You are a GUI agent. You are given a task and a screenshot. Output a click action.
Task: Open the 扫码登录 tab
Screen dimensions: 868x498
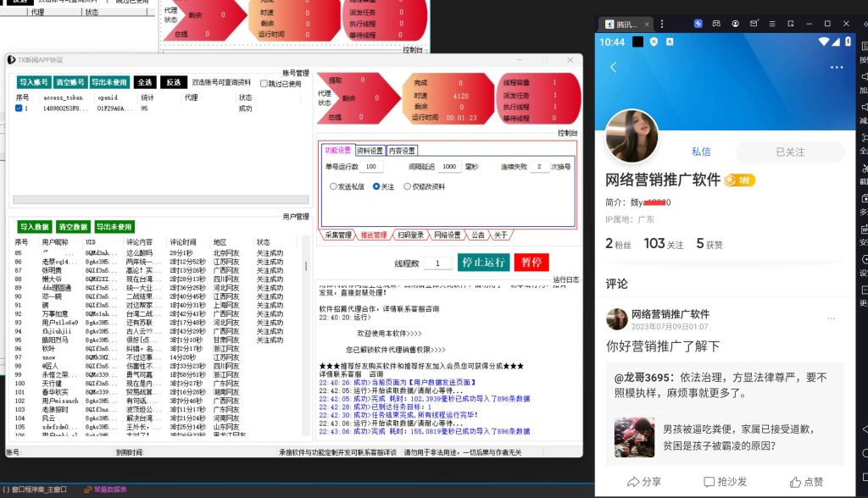pyautogui.click(x=409, y=235)
